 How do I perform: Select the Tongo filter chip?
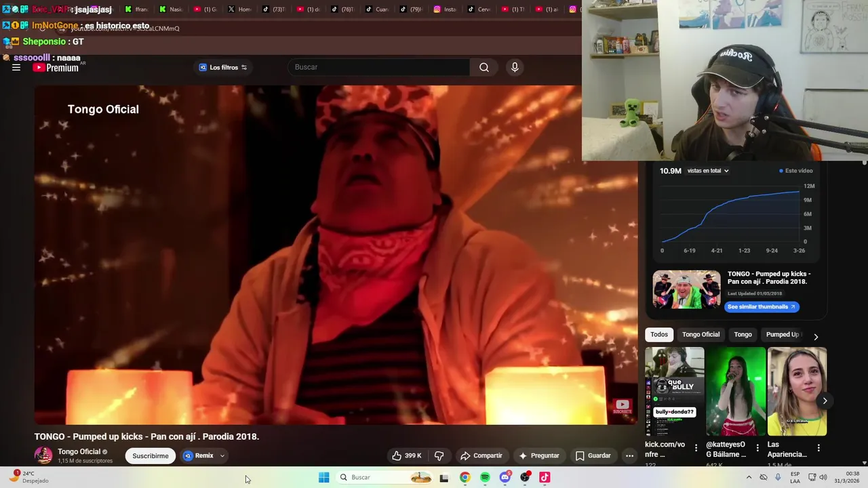point(743,334)
